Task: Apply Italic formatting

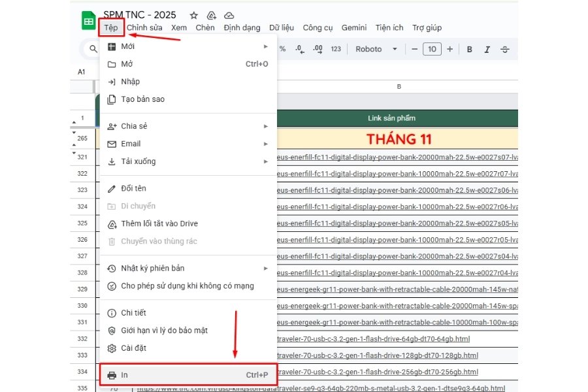Action: tap(486, 49)
